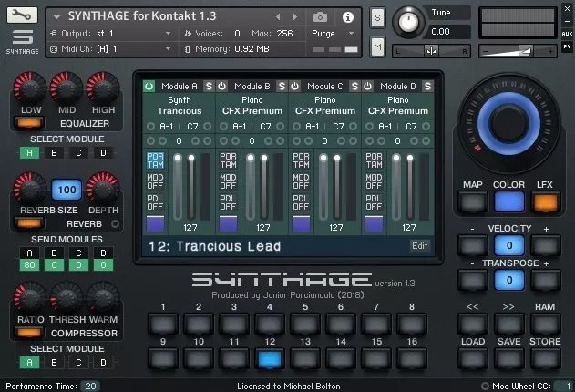Click the STORE button

click(x=545, y=358)
